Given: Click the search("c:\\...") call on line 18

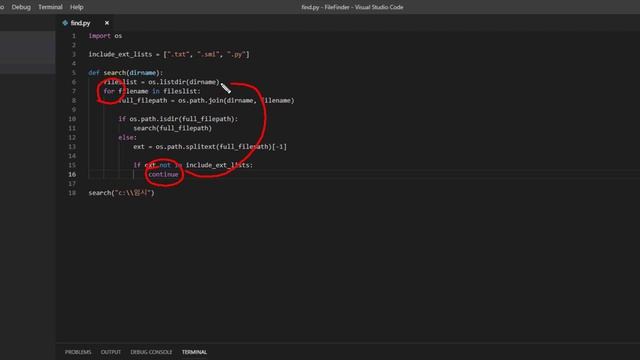Looking at the screenshot, I should (x=122, y=193).
